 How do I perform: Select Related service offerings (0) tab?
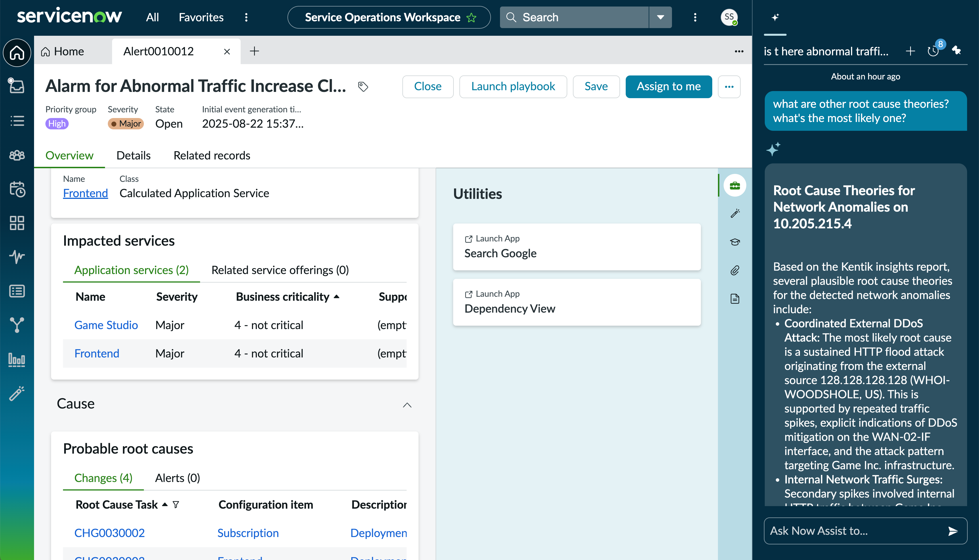point(280,270)
